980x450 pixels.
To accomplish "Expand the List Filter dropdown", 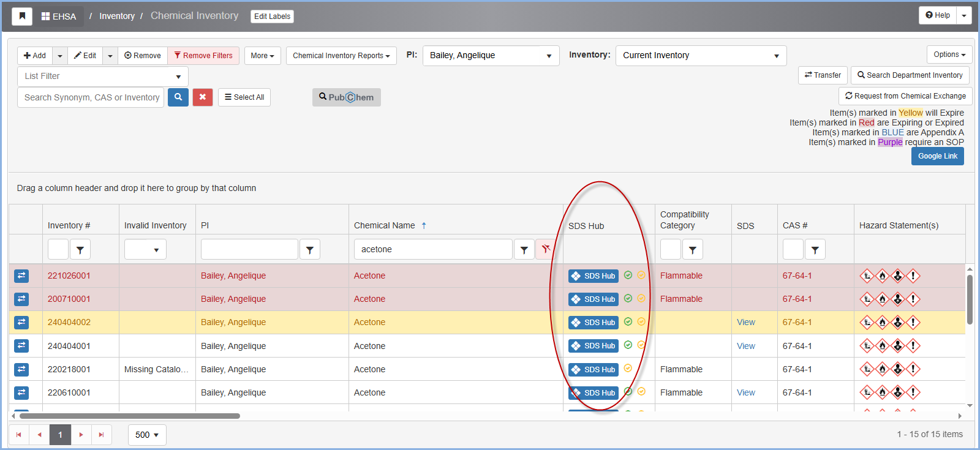I will (x=103, y=77).
